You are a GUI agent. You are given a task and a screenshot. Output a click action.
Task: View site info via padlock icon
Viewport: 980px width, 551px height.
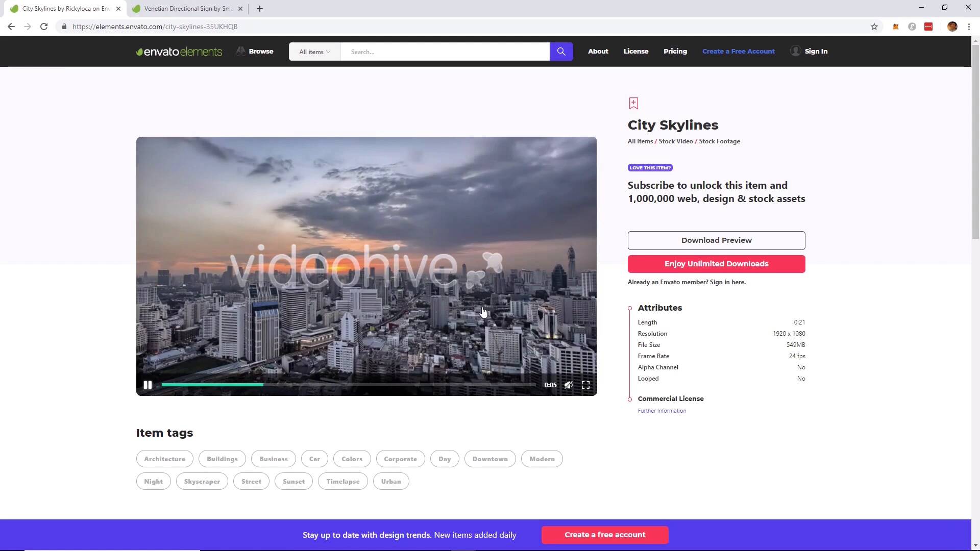pos(64,27)
